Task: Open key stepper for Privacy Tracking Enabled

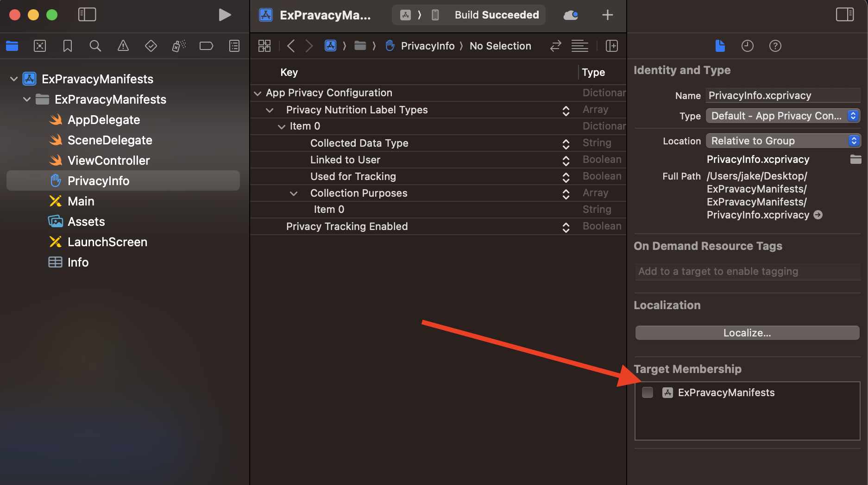Action: [566, 227]
